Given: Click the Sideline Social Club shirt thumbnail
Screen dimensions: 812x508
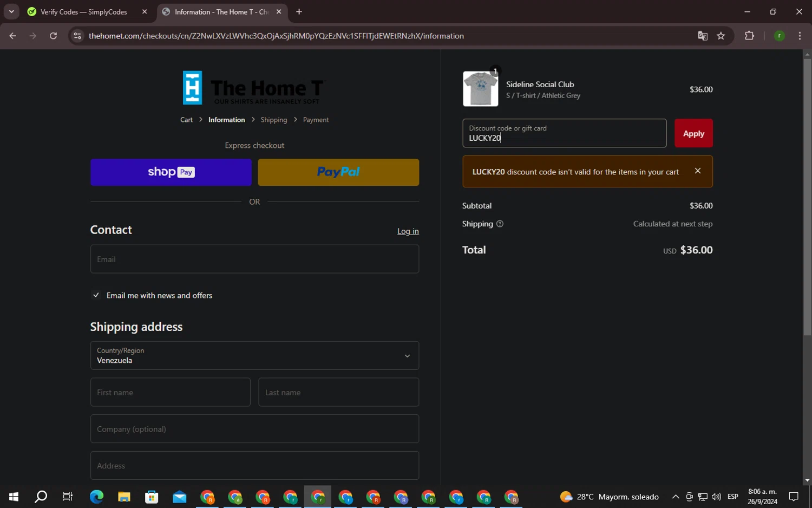Looking at the screenshot, I should [481, 89].
